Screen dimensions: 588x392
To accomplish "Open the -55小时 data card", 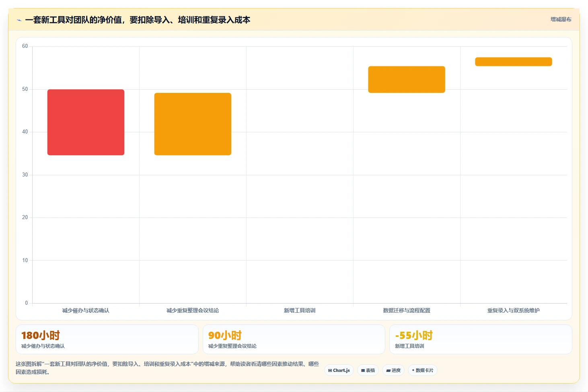I will coord(481,339).
